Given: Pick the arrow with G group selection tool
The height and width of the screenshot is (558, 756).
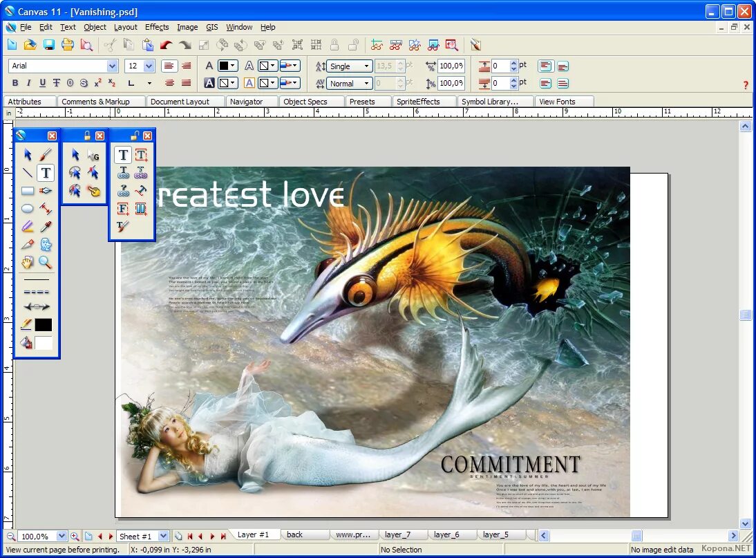Looking at the screenshot, I should (x=93, y=155).
